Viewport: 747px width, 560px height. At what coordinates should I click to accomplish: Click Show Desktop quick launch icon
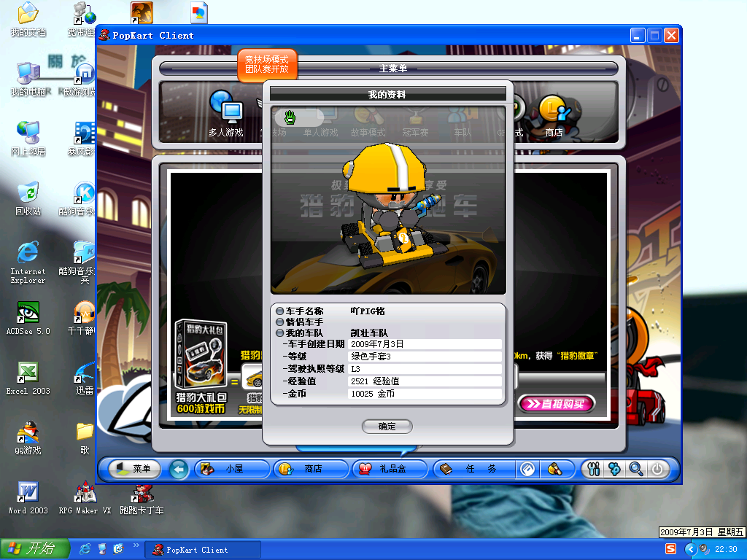click(x=102, y=549)
